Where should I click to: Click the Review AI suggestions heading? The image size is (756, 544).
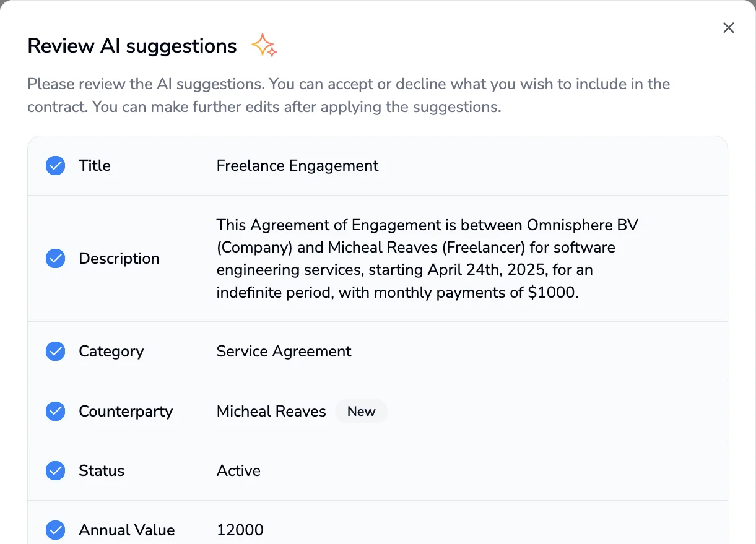click(132, 45)
